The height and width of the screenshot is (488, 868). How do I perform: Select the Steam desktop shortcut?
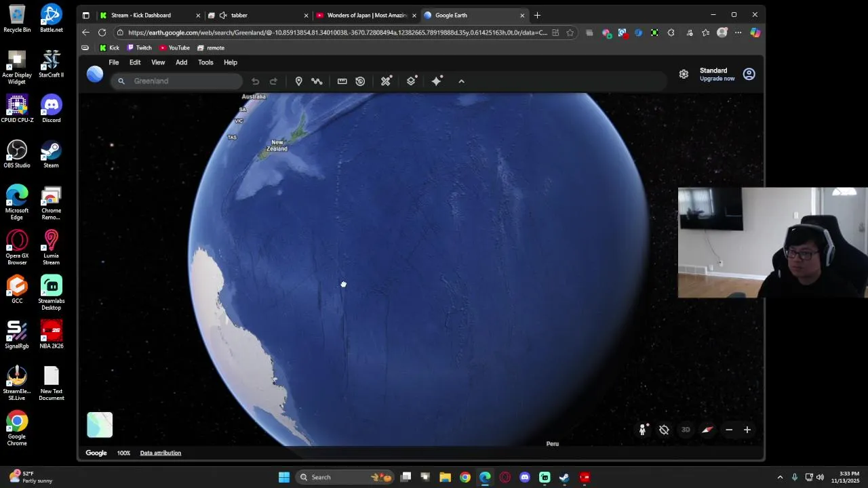tap(51, 154)
